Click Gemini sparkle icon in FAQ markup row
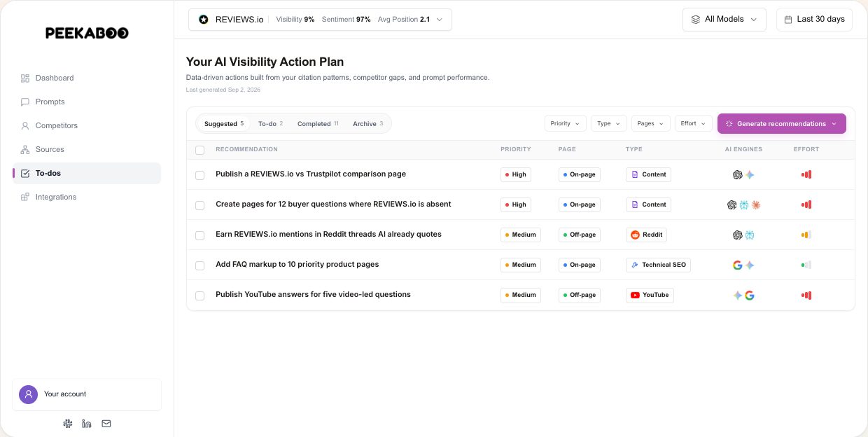The width and height of the screenshot is (868, 437). click(749, 265)
